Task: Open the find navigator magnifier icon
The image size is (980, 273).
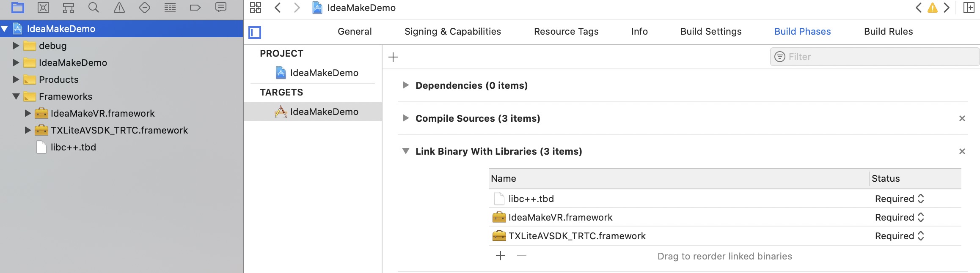Action: pyautogui.click(x=94, y=8)
